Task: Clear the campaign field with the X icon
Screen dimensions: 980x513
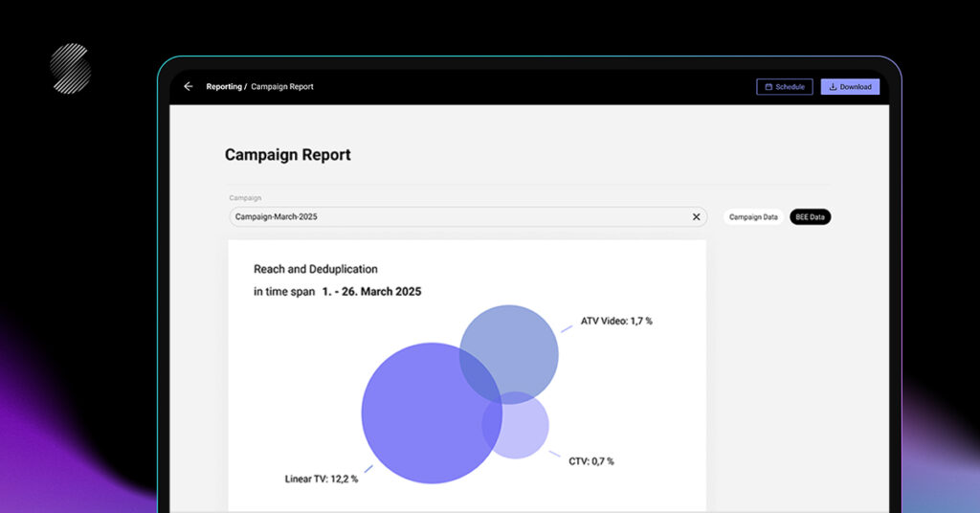Action: coord(697,217)
